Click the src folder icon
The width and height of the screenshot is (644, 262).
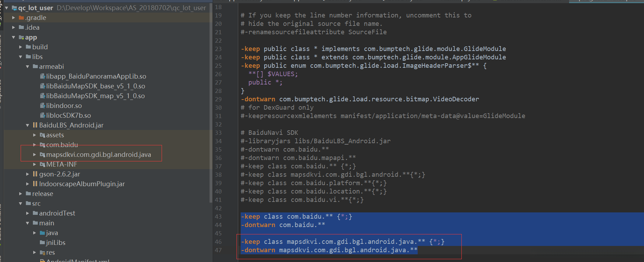(x=28, y=203)
